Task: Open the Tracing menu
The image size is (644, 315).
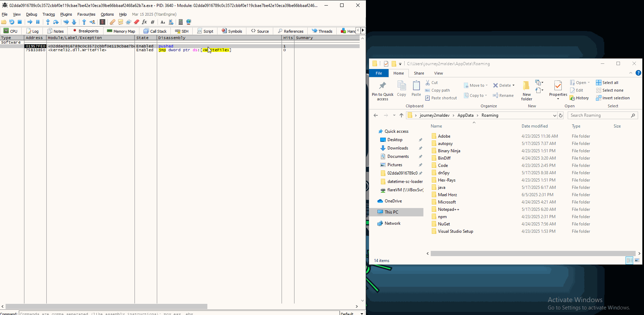Action: coord(48,14)
